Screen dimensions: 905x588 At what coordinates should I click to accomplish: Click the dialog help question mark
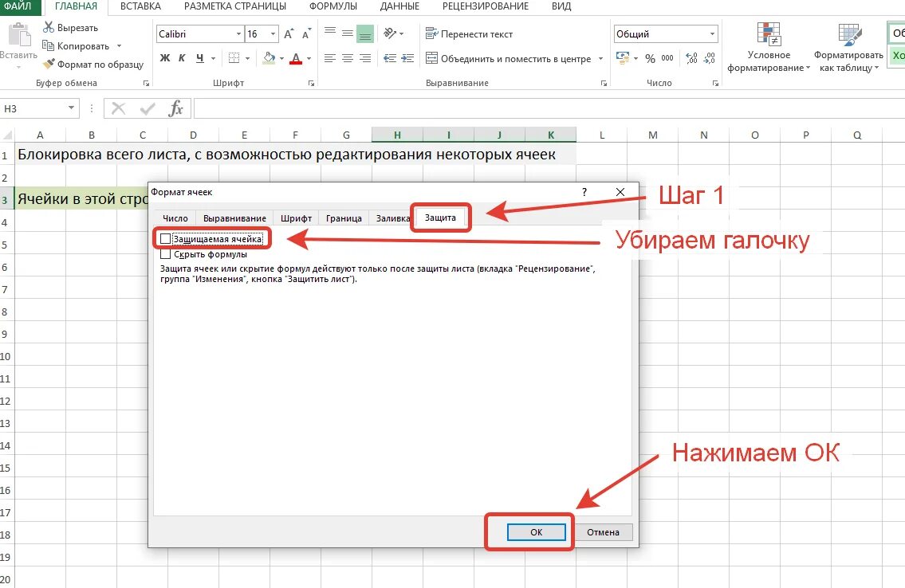tap(584, 192)
